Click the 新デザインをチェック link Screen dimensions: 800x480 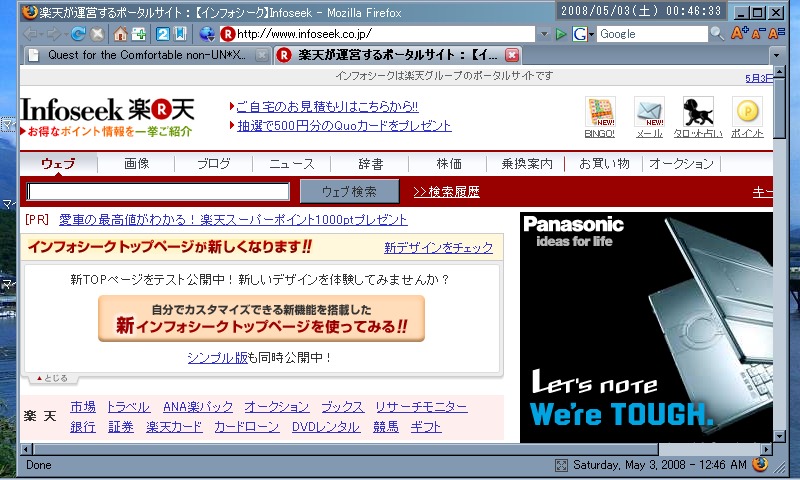click(438, 248)
